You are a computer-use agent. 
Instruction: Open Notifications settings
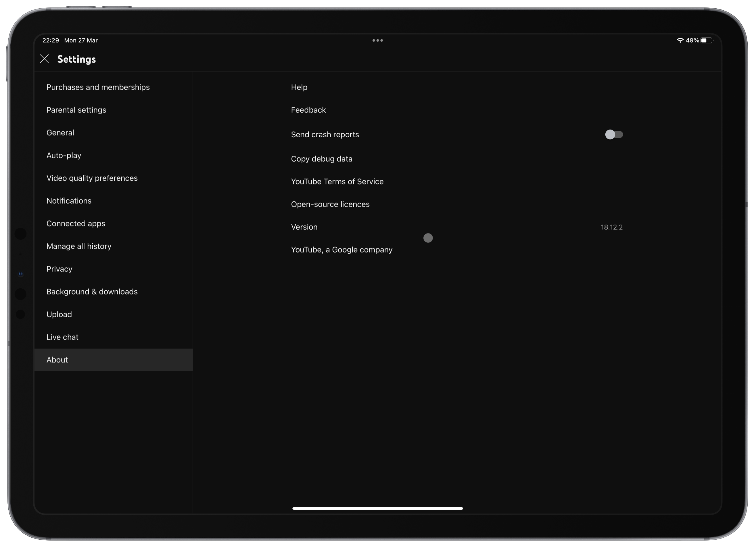point(69,201)
